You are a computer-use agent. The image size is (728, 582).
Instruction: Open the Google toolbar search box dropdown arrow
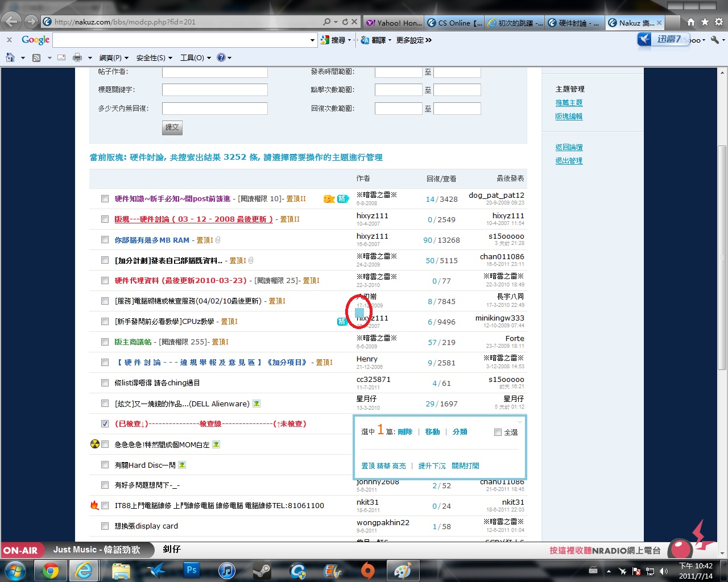tap(312, 40)
